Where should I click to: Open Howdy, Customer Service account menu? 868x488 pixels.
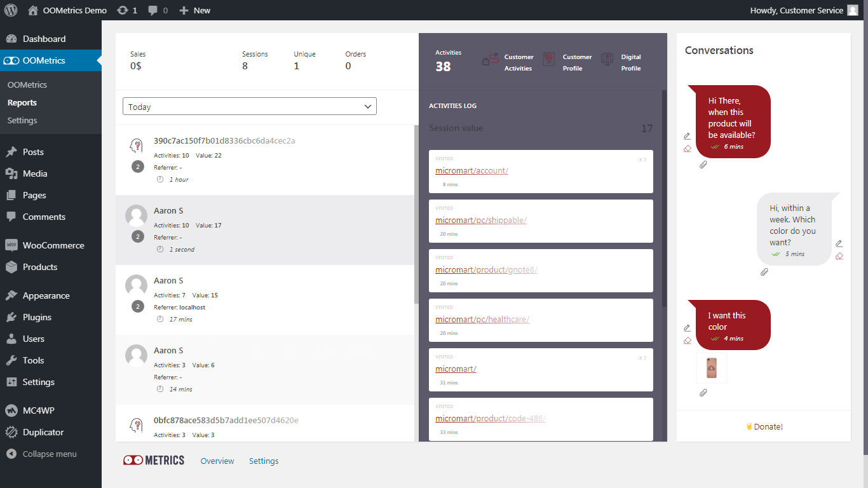click(x=803, y=10)
